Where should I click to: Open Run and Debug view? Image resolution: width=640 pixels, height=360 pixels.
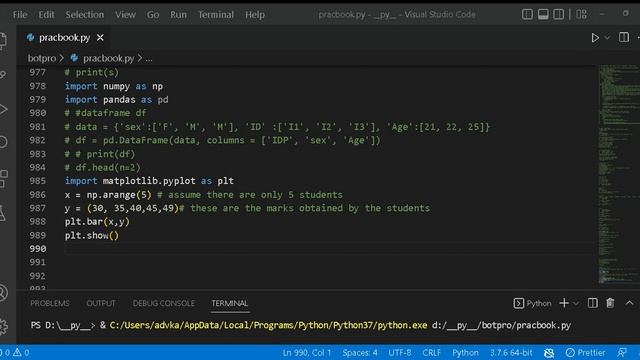2,109
